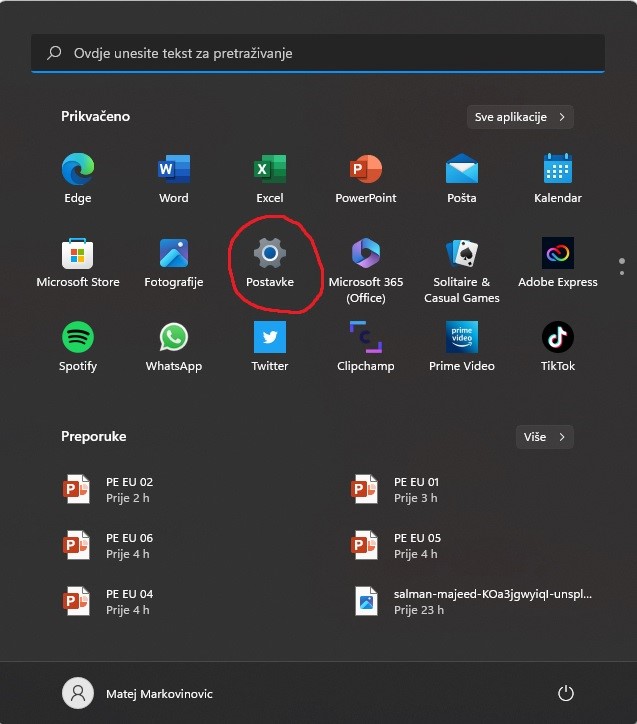This screenshot has width=637, height=724.
Task: Launch the TikTok app
Action: pos(558,346)
